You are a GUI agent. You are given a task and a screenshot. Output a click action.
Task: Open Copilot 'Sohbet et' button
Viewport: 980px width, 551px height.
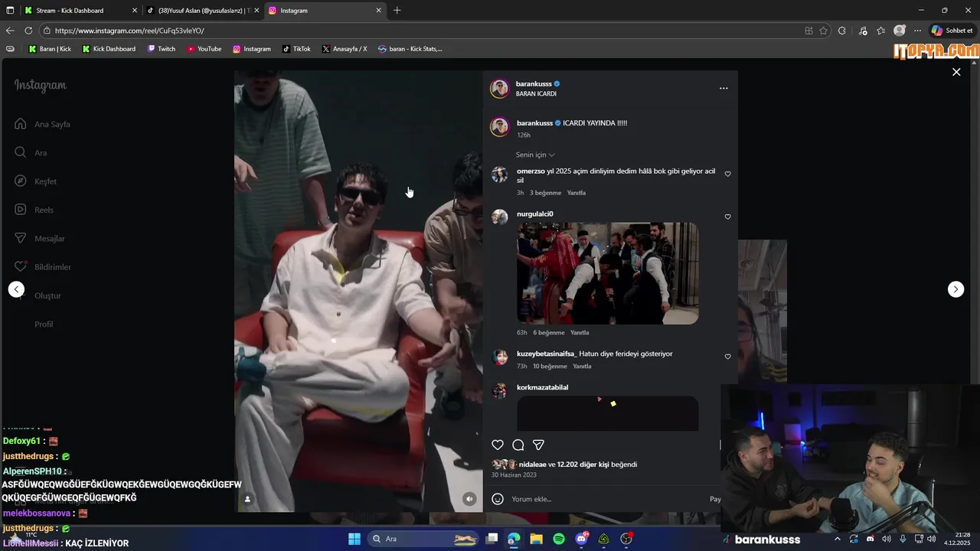coord(952,31)
